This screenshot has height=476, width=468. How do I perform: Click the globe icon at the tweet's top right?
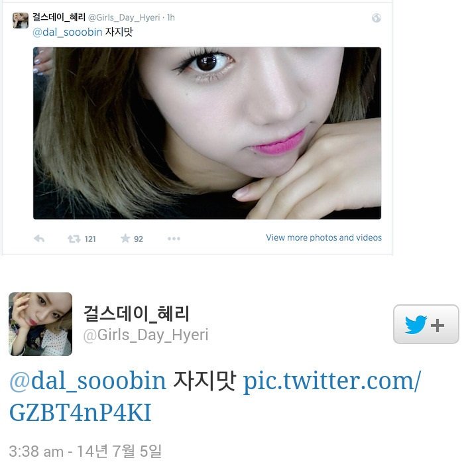click(377, 18)
